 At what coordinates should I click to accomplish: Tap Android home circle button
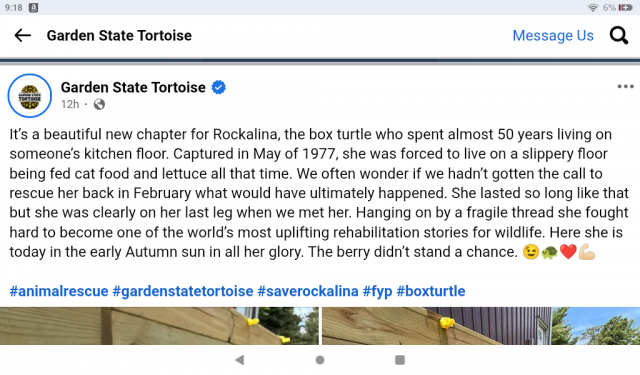point(320,360)
